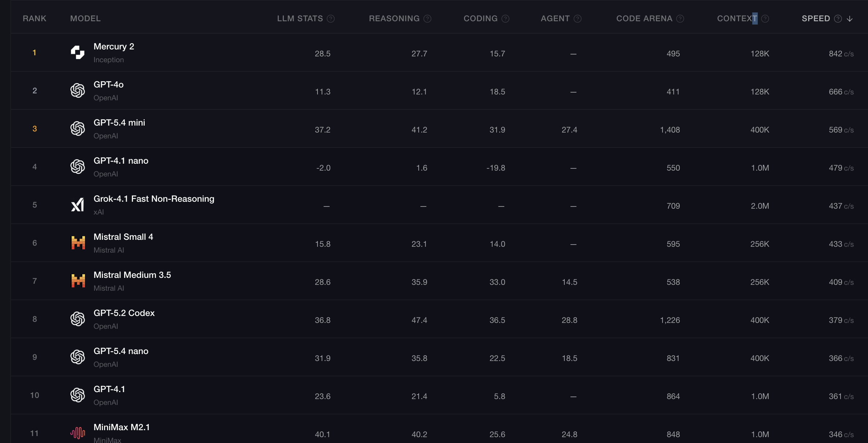Click the Mistral logo beside Mistral Small 4
The image size is (868, 443).
coord(78,243)
